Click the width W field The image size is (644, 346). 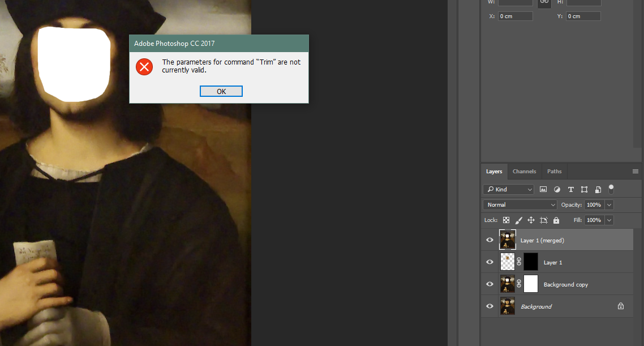(516, 2)
